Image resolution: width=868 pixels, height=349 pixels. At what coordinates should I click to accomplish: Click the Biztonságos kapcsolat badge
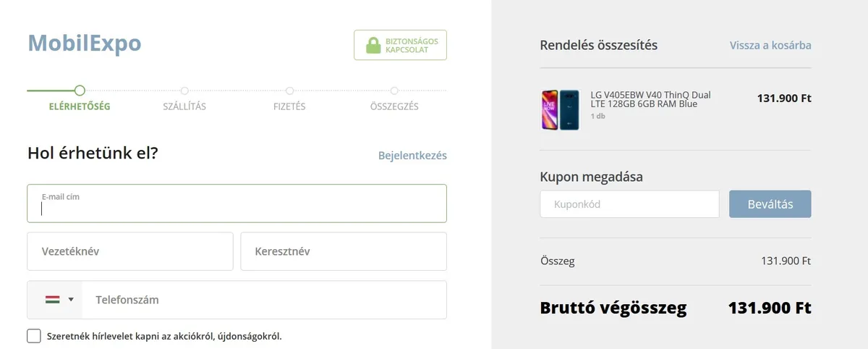tap(400, 45)
